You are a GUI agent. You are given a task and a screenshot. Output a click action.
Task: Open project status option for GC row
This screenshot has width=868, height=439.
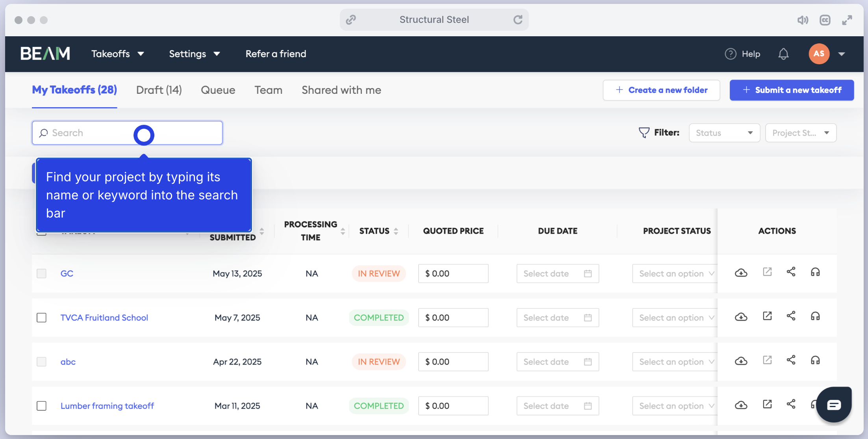(x=675, y=273)
